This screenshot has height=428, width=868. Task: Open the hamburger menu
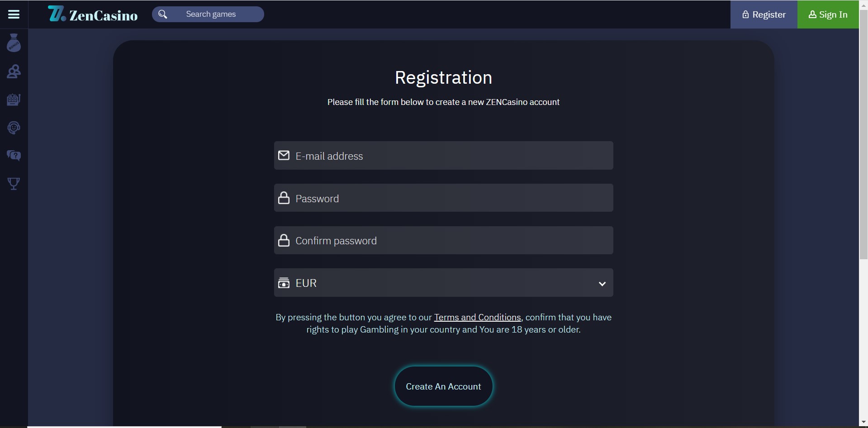point(14,14)
